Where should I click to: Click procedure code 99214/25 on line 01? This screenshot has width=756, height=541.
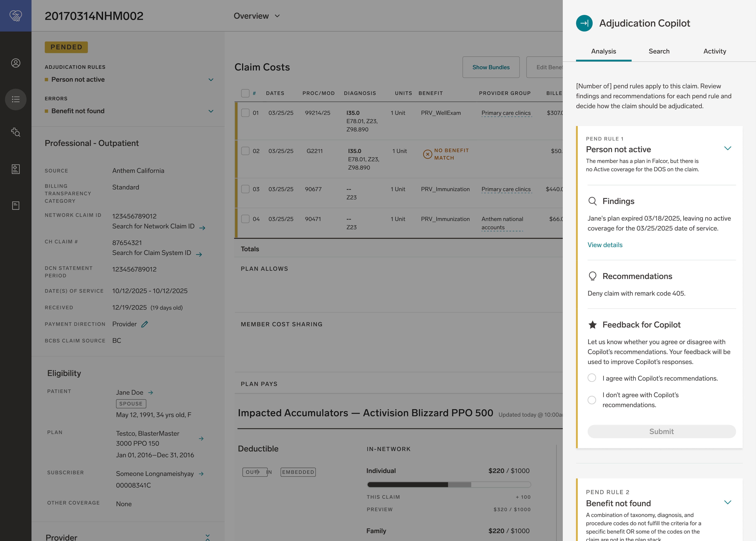tap(317, 113)
